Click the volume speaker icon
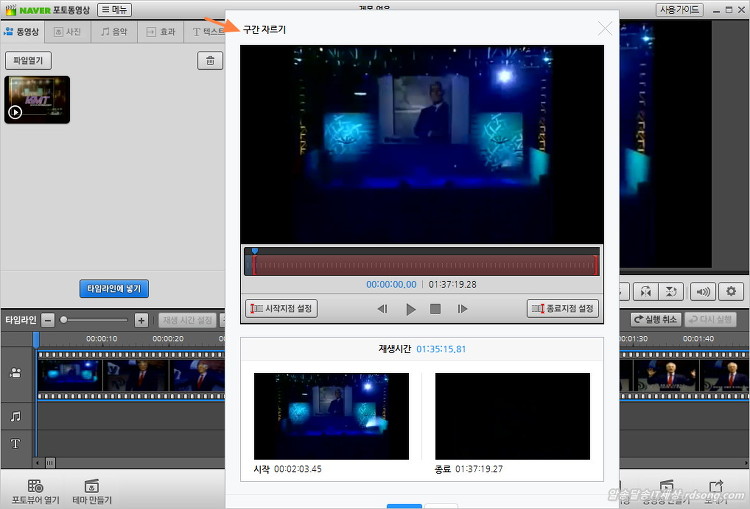 coord(703,292)
